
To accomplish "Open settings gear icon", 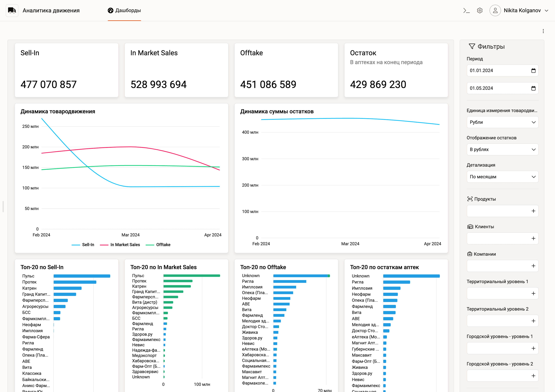I will (x=480, y=11).
